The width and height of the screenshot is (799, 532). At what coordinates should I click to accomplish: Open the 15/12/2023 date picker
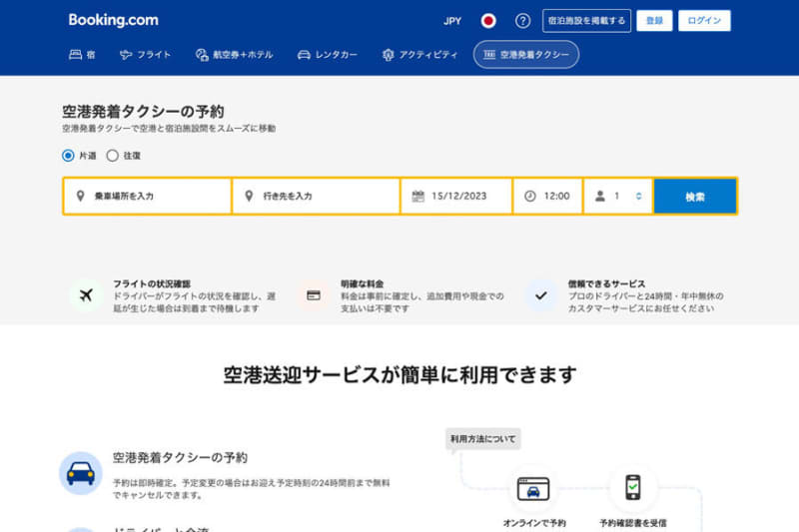coord(459,197)
